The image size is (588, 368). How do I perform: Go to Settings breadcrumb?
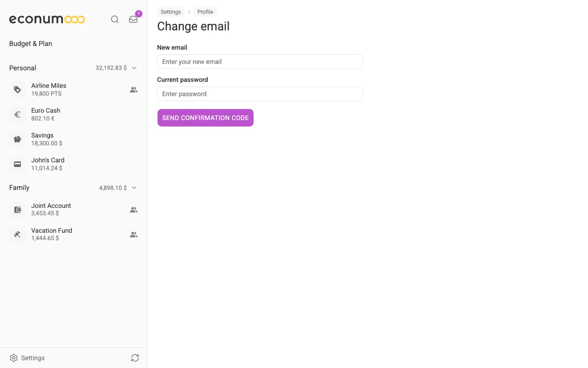[x=171, y=12]
